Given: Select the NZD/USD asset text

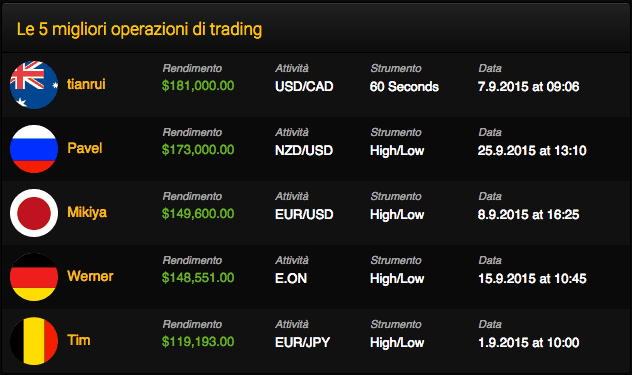Looking at the screenshot, I should coord(304,151).
